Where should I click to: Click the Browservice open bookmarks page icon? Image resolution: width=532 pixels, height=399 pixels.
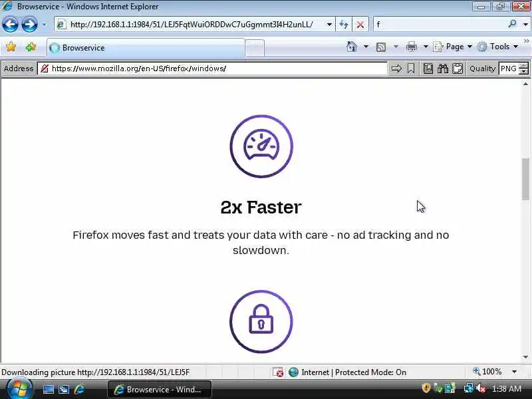point(428,68)
